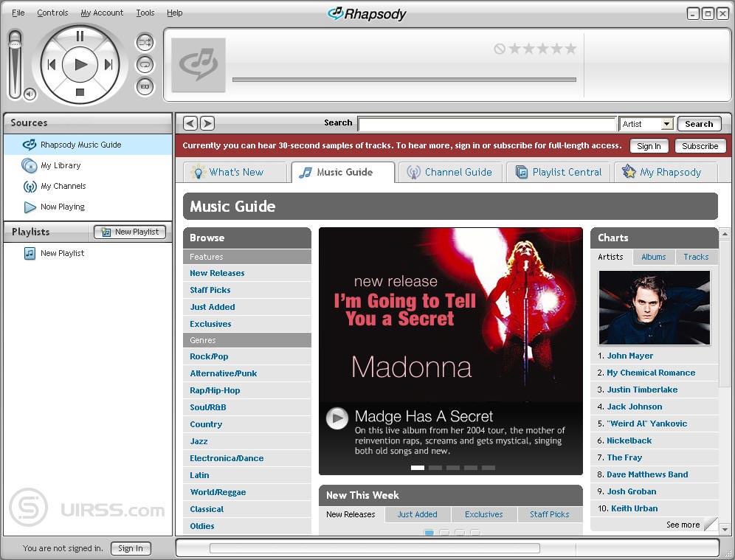Screen dimensions: 735x560
Task: Toggle repeat mode
Action: (145, 64)
